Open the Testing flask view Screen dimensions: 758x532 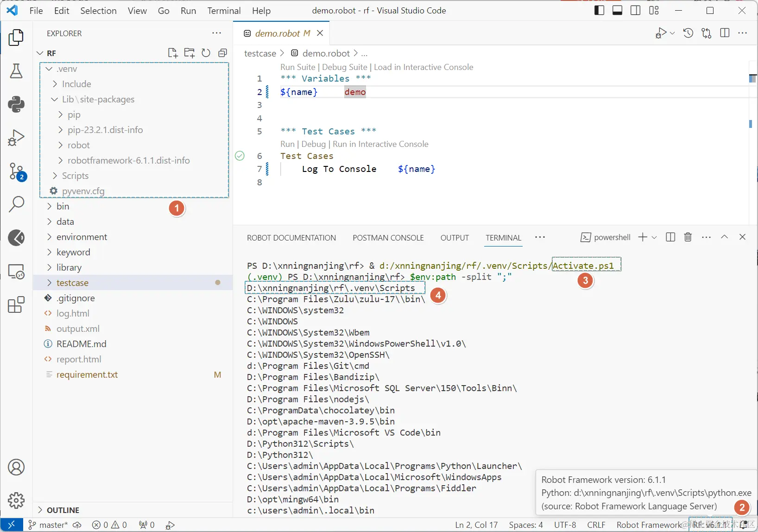click(x=16, y=71)
